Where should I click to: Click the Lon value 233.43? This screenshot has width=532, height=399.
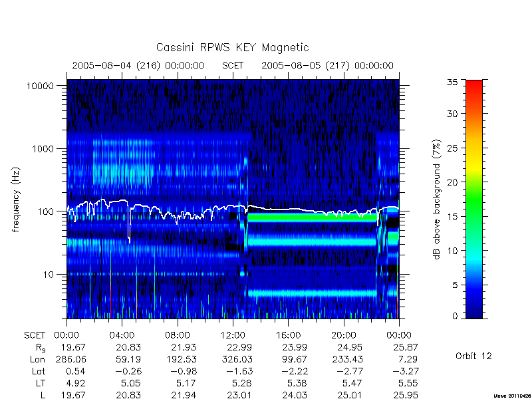348,359
